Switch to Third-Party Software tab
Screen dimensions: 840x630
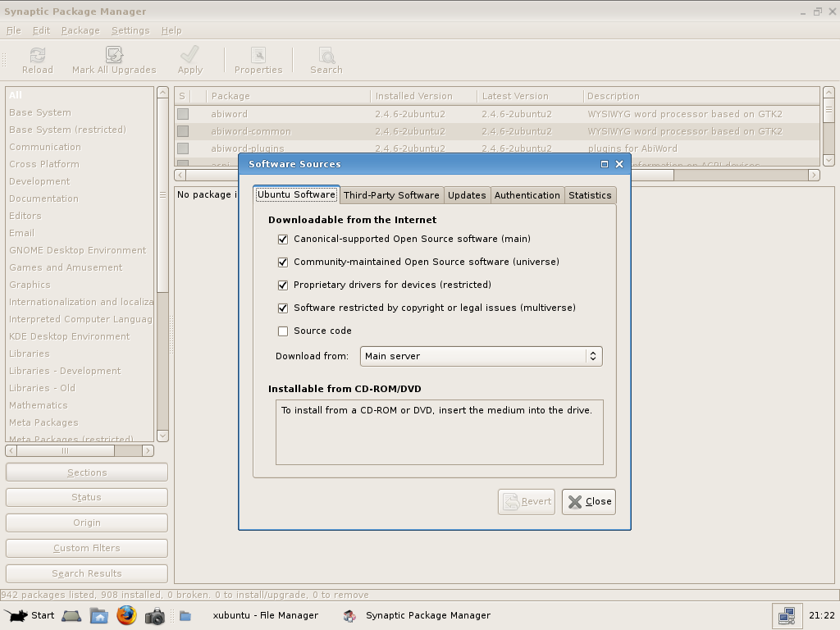(x=391, y=195)
